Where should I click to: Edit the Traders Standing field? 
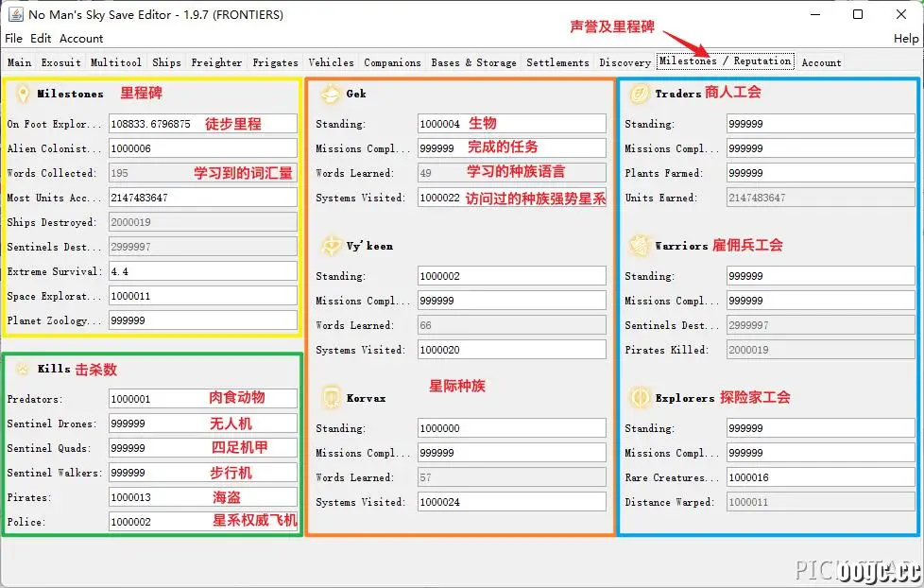pyautogui.click(x=820, y=124)
